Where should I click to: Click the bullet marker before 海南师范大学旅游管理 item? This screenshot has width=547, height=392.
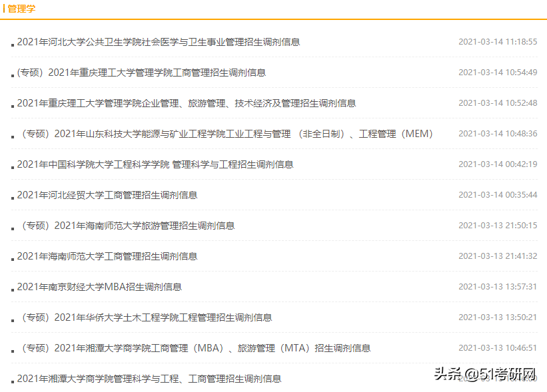(11, 228)
